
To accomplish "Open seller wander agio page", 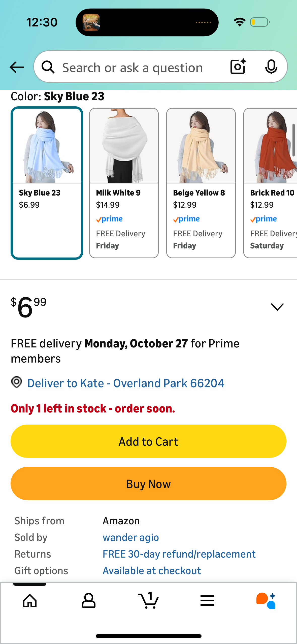I will tap(131, 537).
